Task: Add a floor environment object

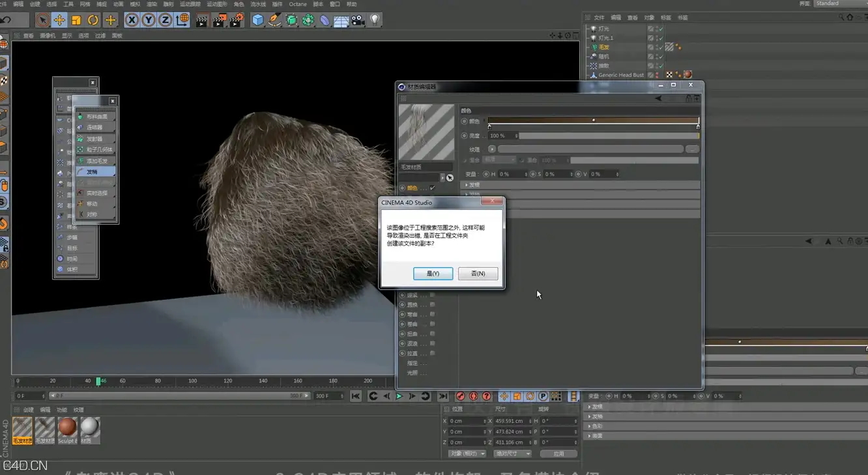Action: coord(341,20)
